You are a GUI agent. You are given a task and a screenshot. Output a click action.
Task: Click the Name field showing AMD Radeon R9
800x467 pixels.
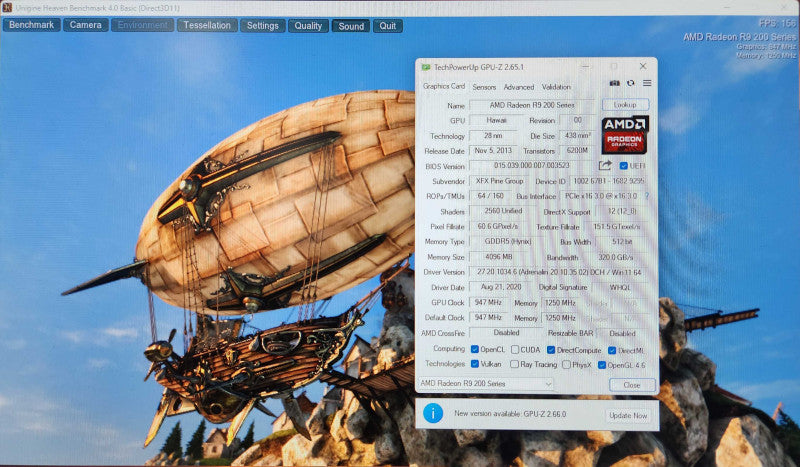coord(532,105)
